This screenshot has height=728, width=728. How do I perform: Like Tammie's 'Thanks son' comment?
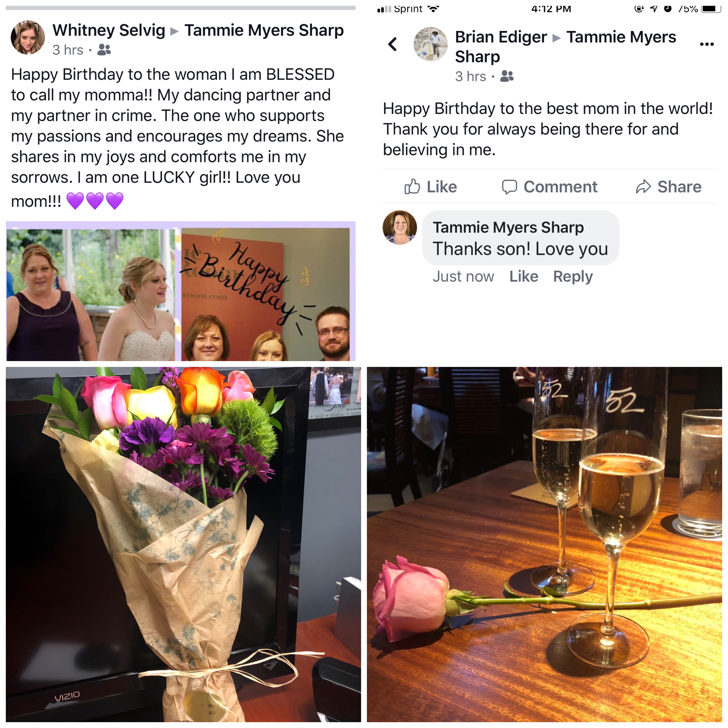[523, 276]
